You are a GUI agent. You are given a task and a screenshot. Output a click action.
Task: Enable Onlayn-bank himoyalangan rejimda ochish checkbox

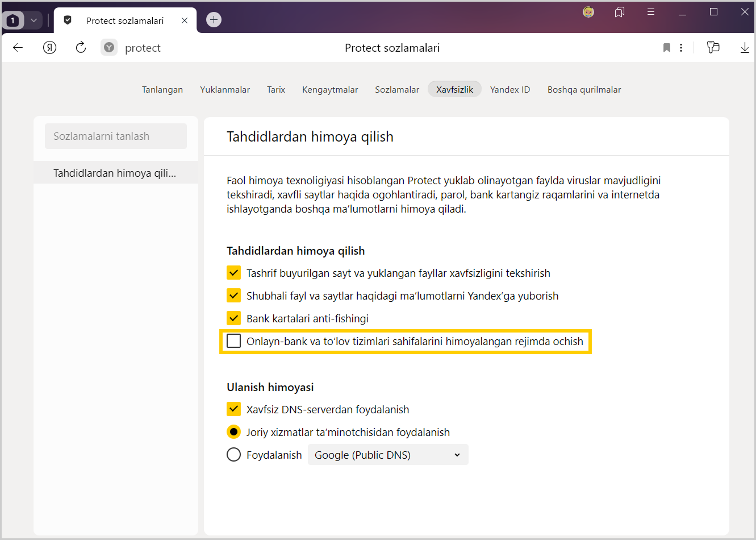click(233, 341)
